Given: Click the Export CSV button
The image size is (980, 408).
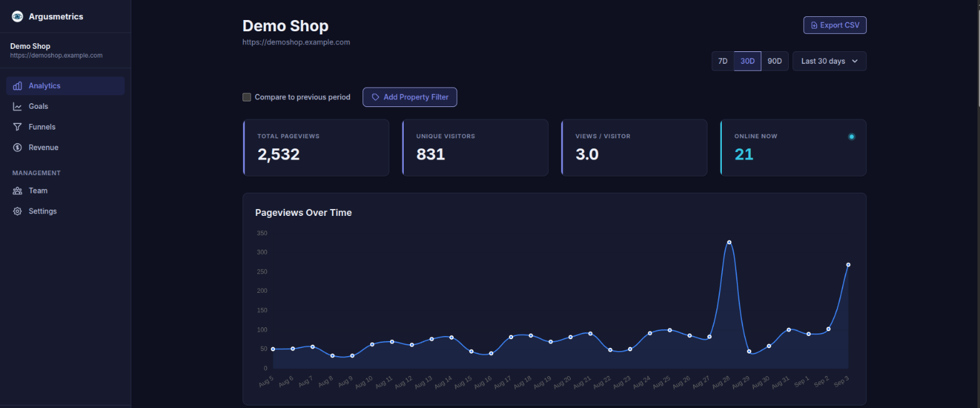Looking at the screenshot, I should click(835, 25).
